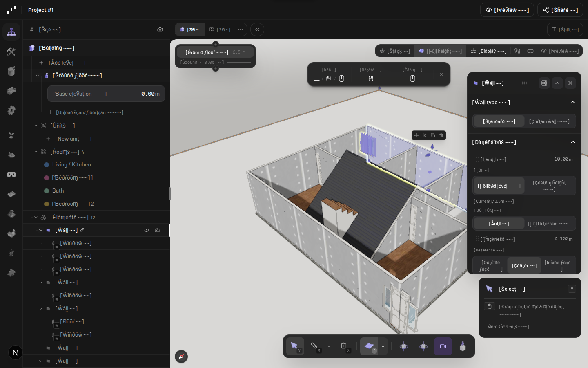Image resolution: width=588 pixels, height=368 pixels.
Task: Collapse the Wall type section
Action: click(x=573, y=103)
